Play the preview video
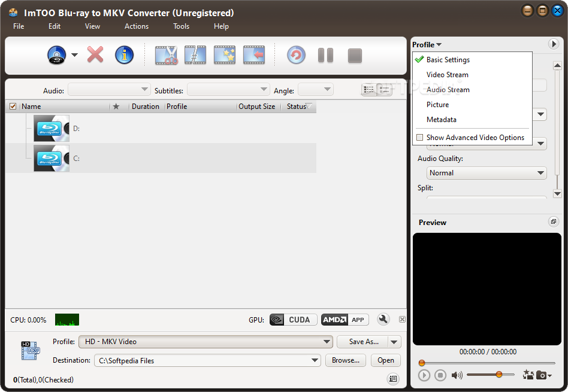Image resolution: width=568 pixels, height=392 pixels. tap(424, 375)
